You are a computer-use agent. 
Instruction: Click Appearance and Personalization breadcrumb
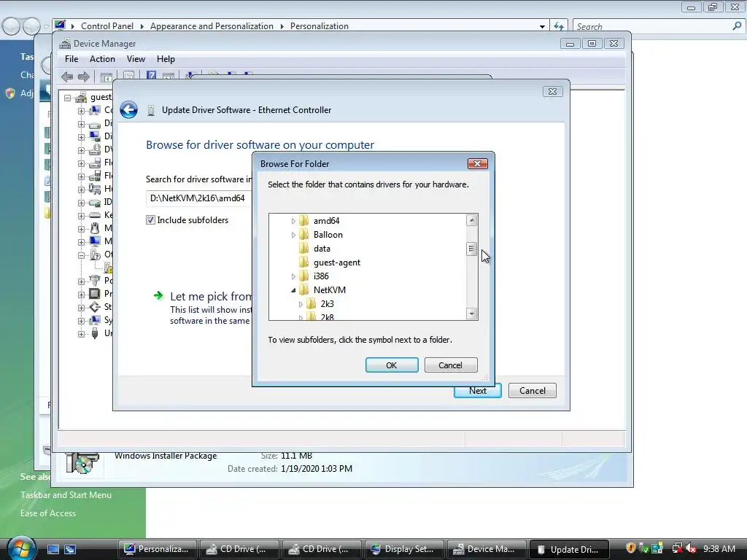pyautogui.click(x=212, y=26)
